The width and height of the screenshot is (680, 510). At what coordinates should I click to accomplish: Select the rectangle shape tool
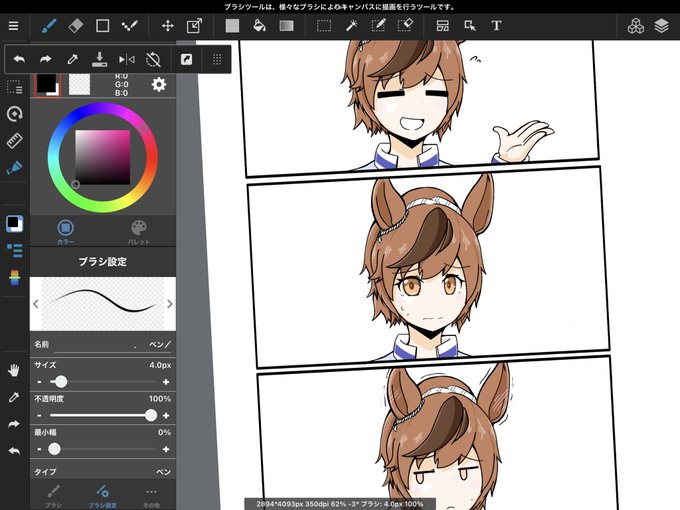(102, 26)
